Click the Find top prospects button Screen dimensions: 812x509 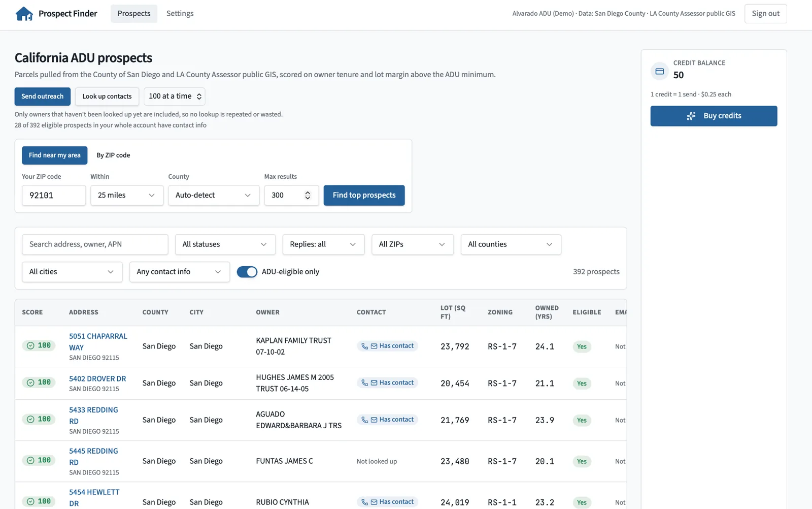pos(364,195)
